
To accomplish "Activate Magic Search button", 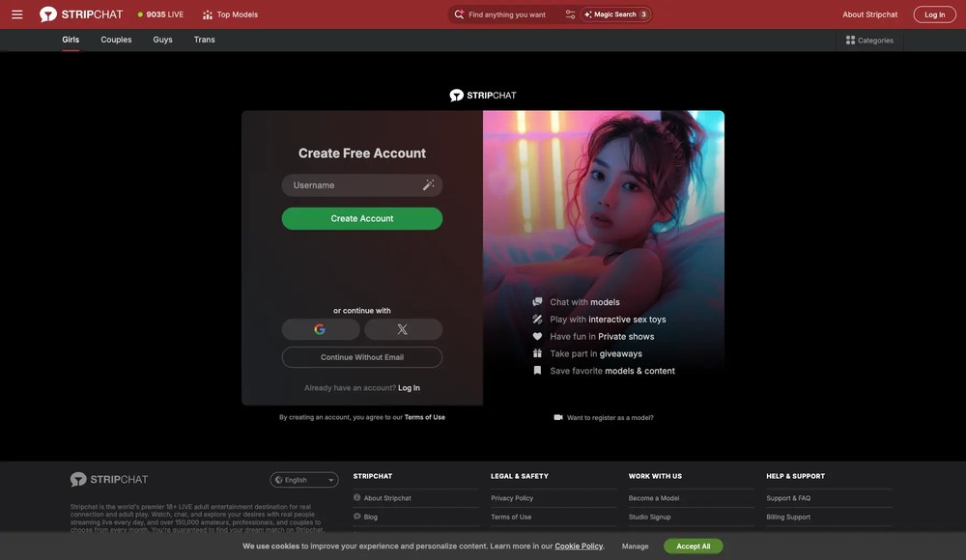I will (x=615, y=14).
